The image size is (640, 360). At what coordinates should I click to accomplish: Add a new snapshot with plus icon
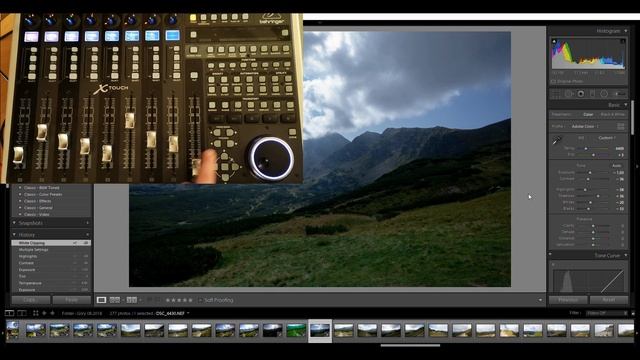(x=87, y=223)
